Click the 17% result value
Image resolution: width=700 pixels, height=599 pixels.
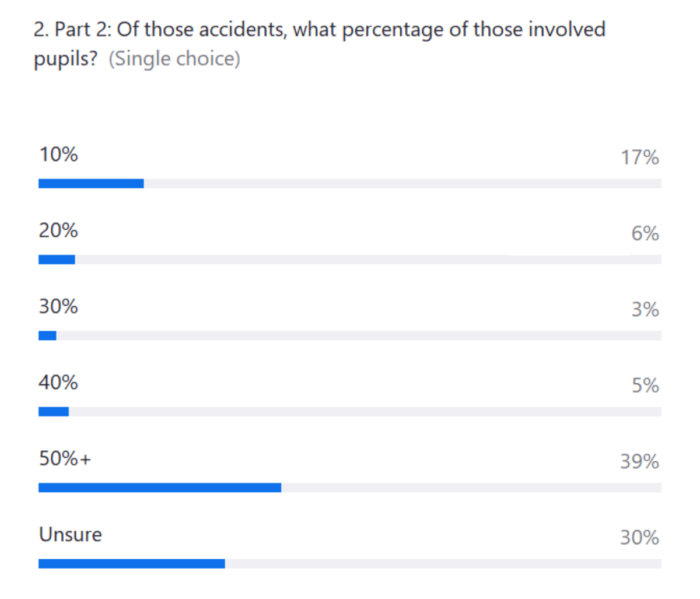pos(639,157)
